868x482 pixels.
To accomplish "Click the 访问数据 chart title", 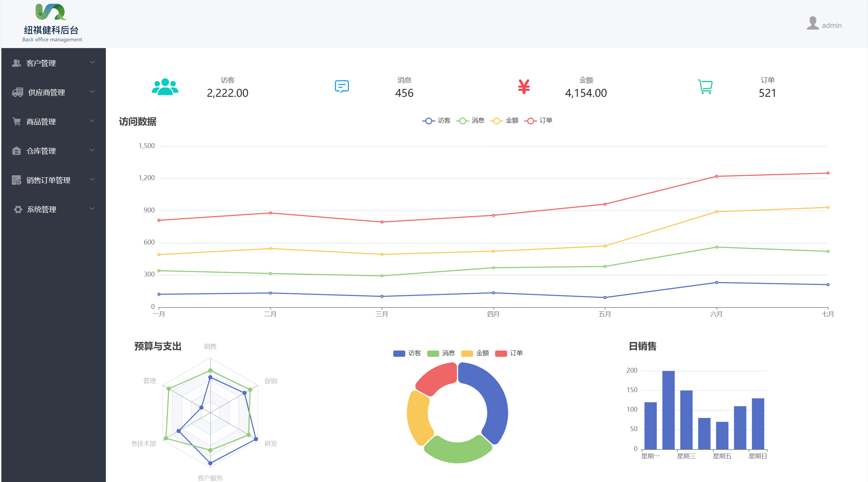I will coord(138,122).
